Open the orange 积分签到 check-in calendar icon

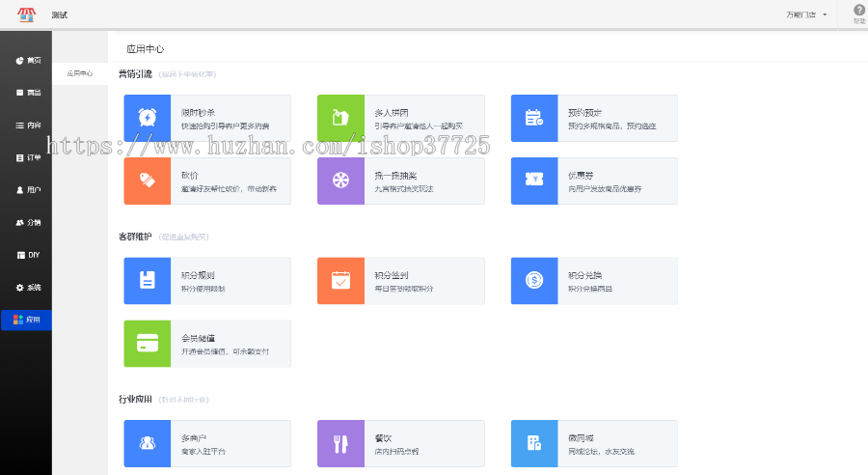pos(340,281)
